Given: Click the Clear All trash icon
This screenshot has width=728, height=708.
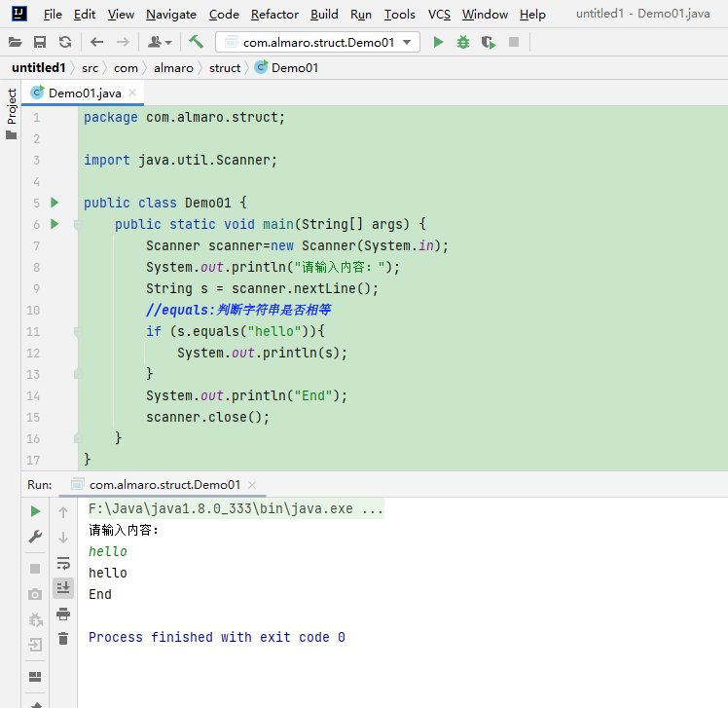Looking at the screenshot, I should [63, 638].
